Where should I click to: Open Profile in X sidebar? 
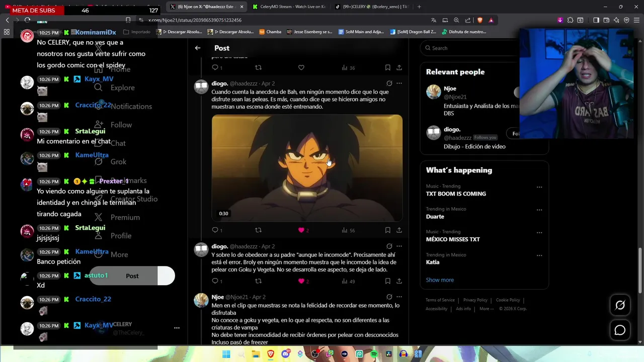[113, 236]
